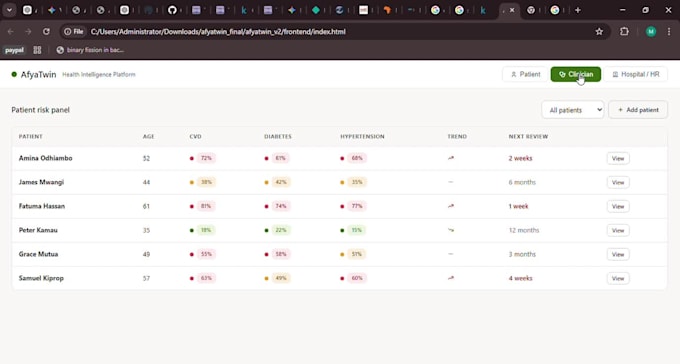Go back in browser history
The height and width of the screenshot is (364, 680).
[10, 32]
